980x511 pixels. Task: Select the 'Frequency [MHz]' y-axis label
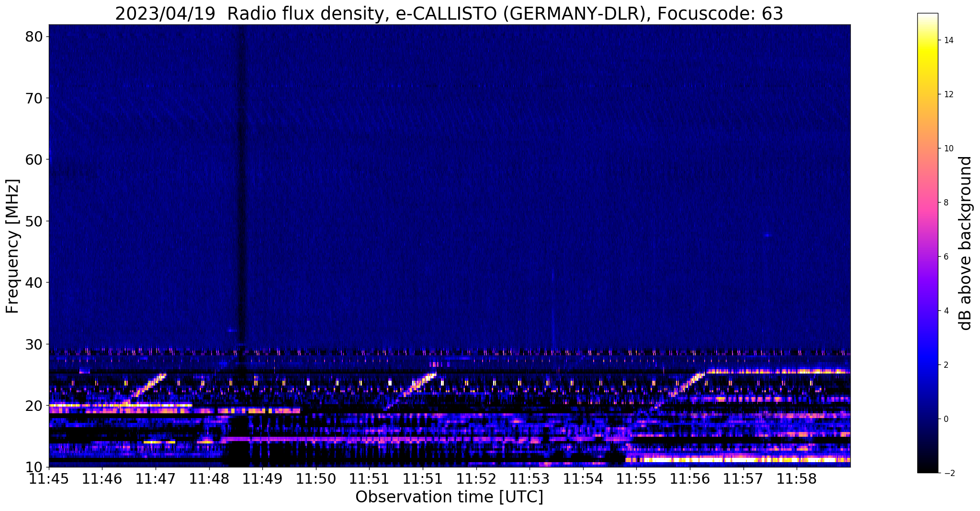tap(12, 246)
